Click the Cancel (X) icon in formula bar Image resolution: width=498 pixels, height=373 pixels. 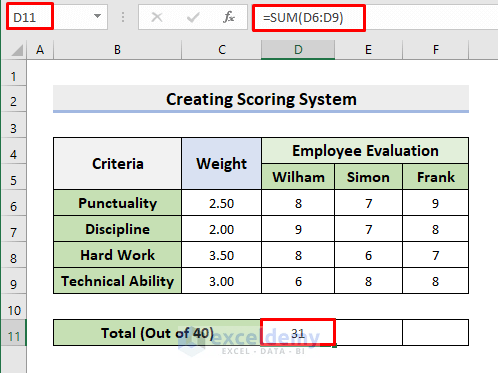157,17
